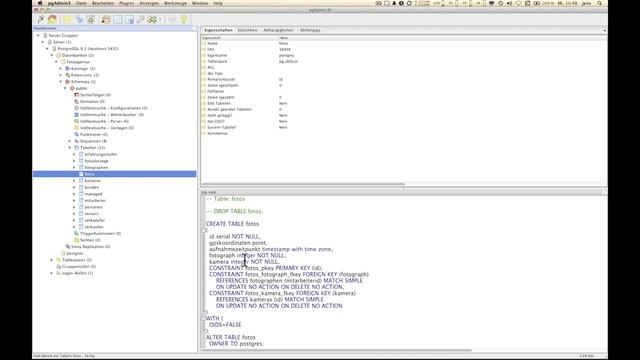Select the personen table

(x=93, y=207)
